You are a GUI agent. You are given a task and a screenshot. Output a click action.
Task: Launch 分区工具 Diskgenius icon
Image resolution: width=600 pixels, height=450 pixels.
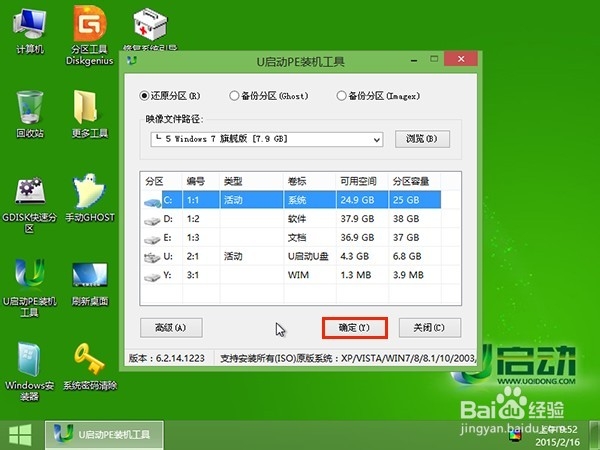coord(90,36)
